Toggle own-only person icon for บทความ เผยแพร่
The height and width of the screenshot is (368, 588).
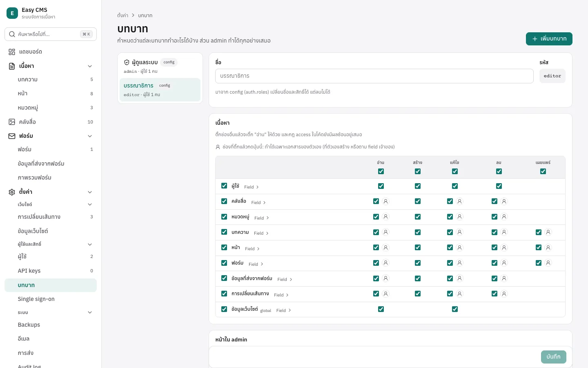(548, 232)
